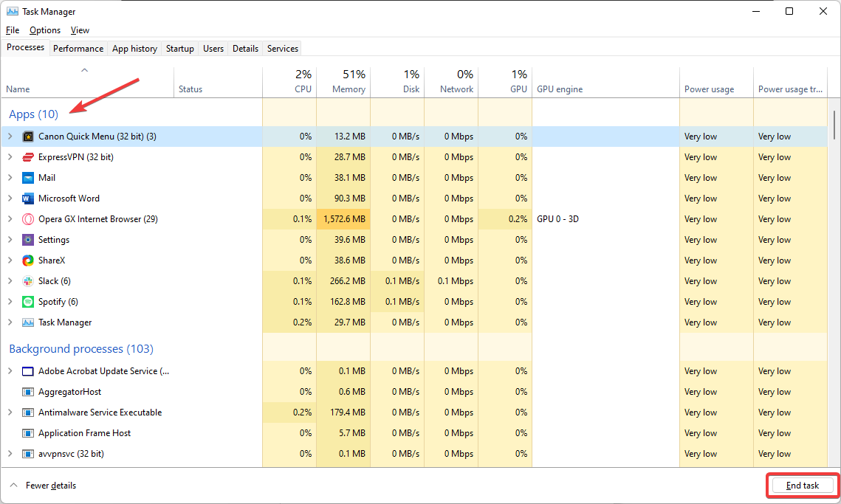
Task: Open the Options menu
Action: 45,30
